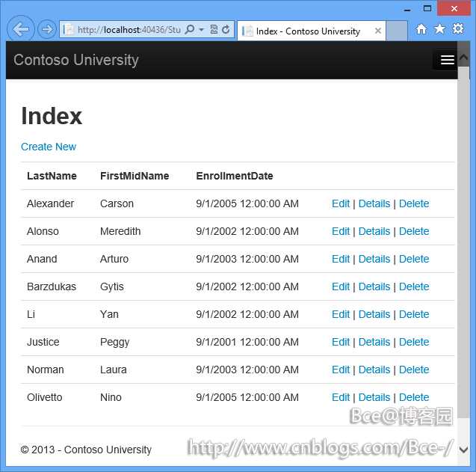View Details for Justice
The width and height of the screenshot is (476, 472).
coord(374,342)
